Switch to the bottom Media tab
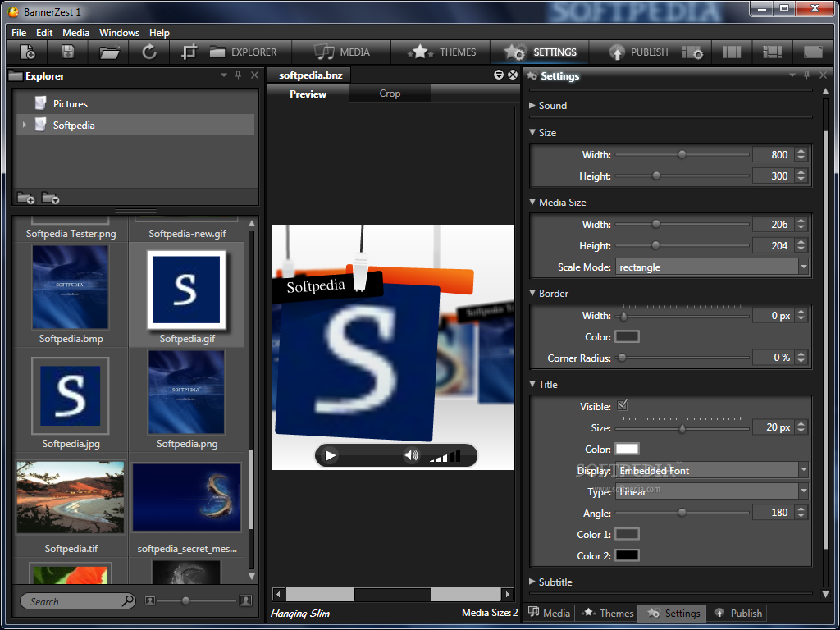The image size is (840, 630). (x=550, y=613)
